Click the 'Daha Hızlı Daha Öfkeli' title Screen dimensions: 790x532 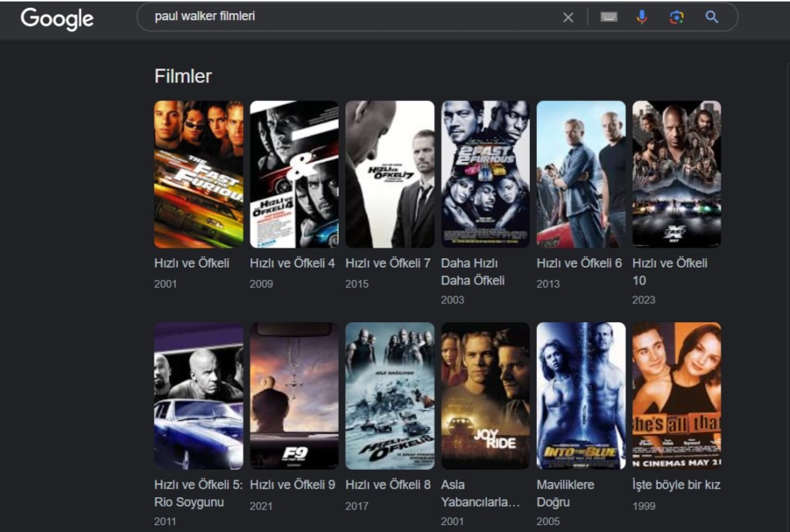click(473, 272)
